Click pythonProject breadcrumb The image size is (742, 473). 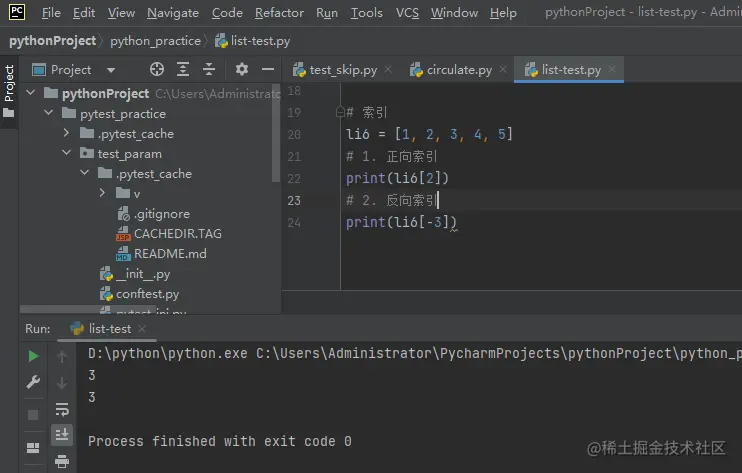tap(53, 41)
